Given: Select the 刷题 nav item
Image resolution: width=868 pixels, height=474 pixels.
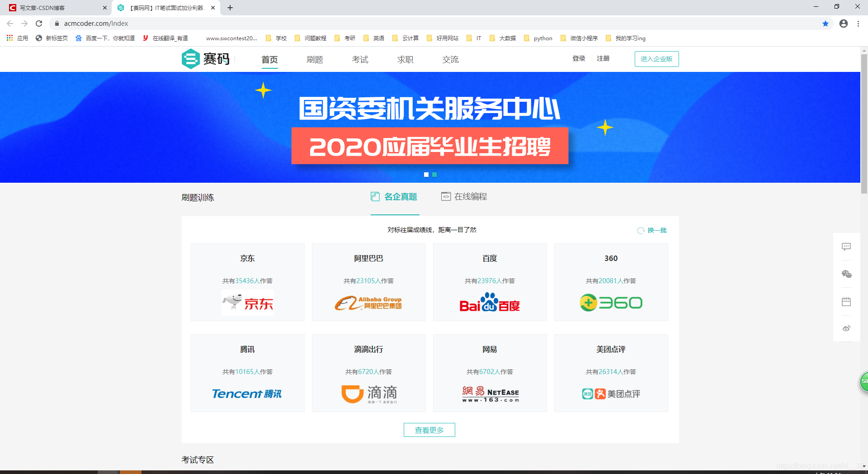Looking at the screenshot, I should (x=315, y=59).
